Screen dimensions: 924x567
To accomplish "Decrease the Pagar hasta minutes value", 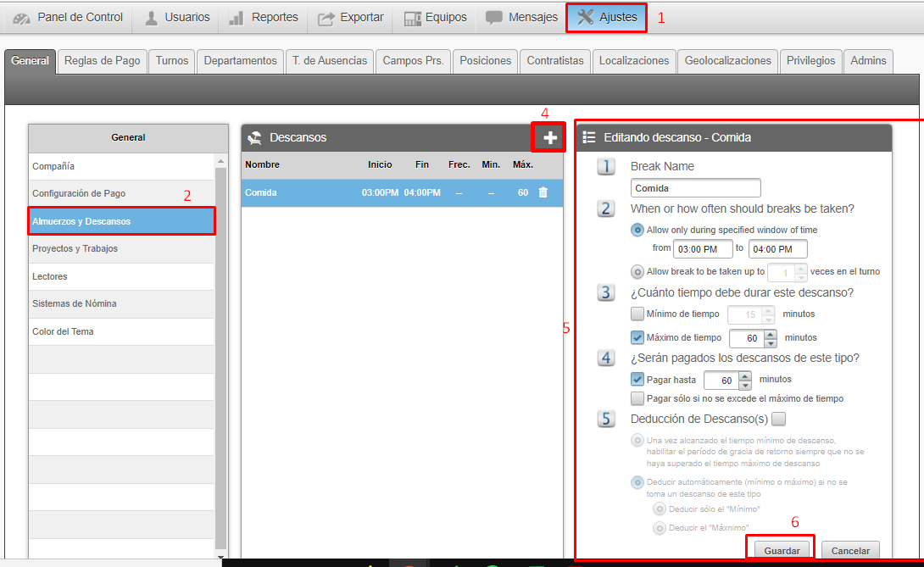I will pos(745,385).
